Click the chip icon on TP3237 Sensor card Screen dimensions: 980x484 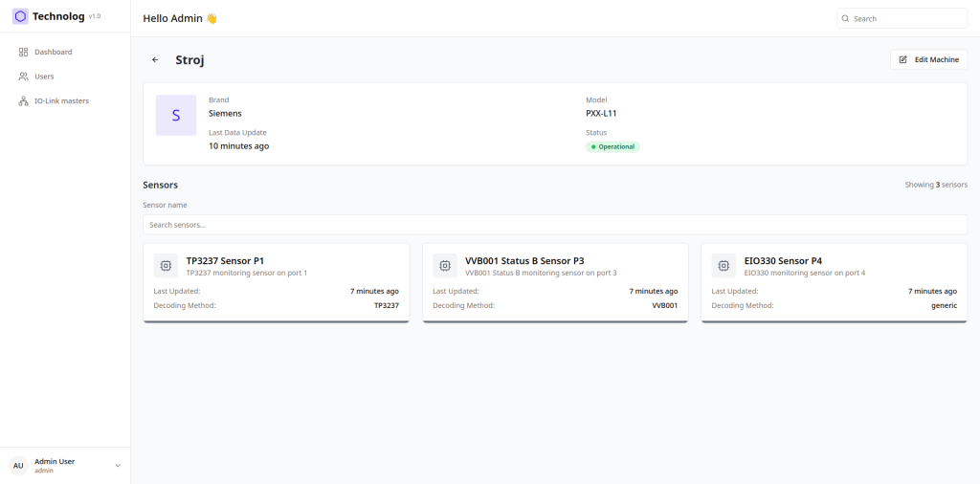166,266
